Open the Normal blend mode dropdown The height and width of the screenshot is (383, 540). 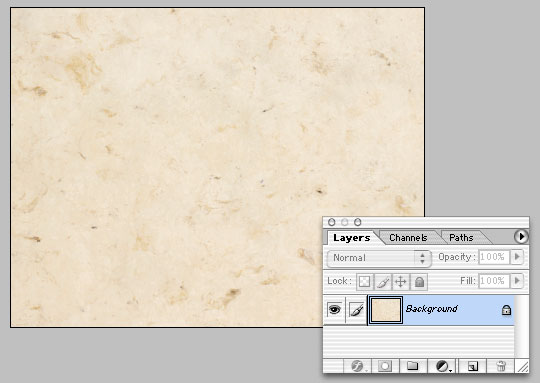click(x=379, y=258)
